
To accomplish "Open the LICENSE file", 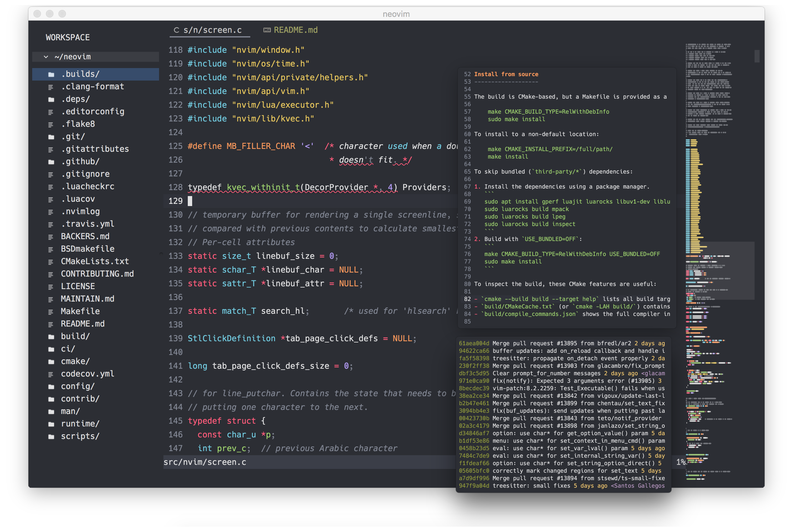I will click(78, 286).
